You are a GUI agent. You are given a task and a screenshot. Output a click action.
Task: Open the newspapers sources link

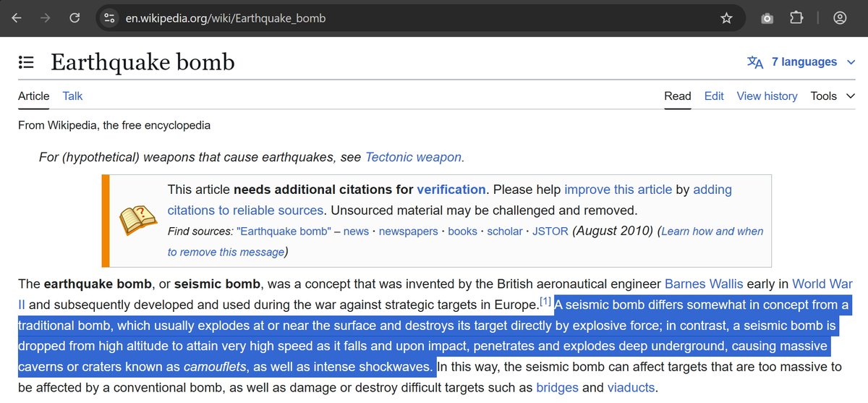pos(409,232)
